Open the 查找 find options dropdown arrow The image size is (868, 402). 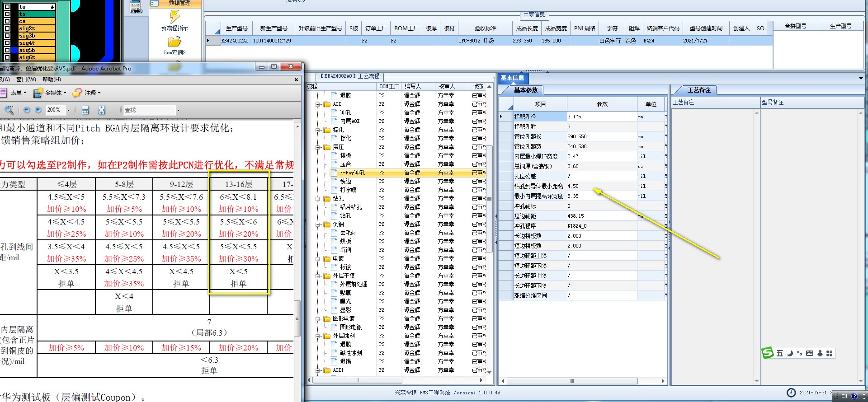click(178, 110)
